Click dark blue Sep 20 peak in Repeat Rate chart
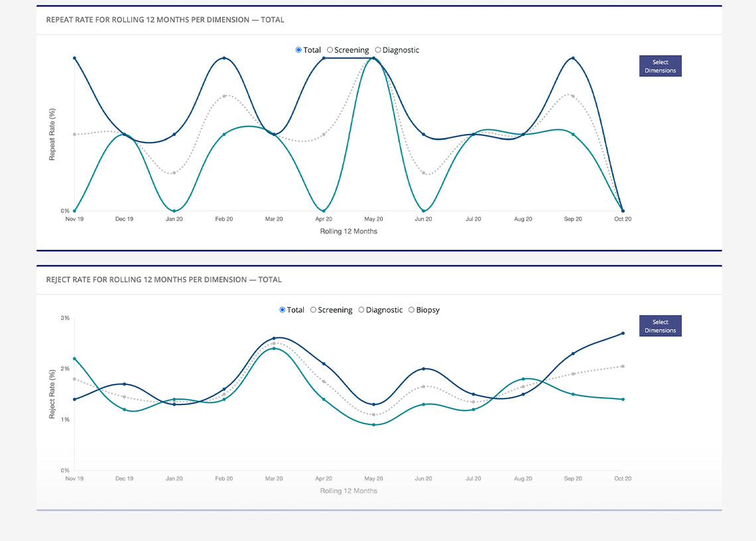 click(x=573, y=58)
